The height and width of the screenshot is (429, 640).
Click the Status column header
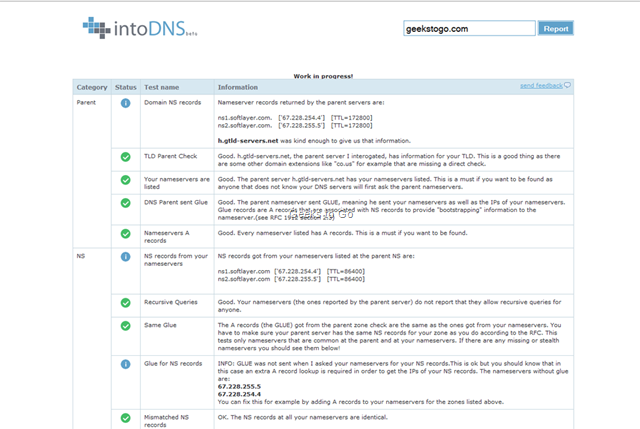pyautogui.click(x=125, y=87)
